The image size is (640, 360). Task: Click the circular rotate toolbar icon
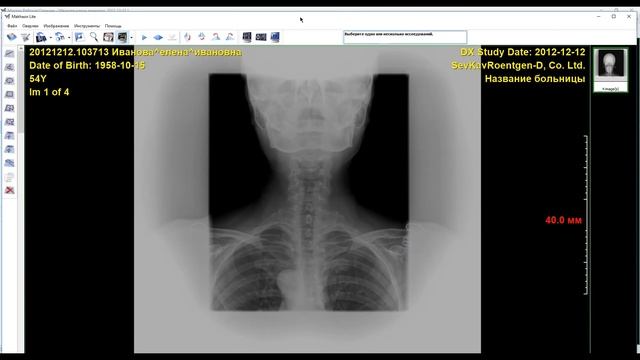click(202, 37)
